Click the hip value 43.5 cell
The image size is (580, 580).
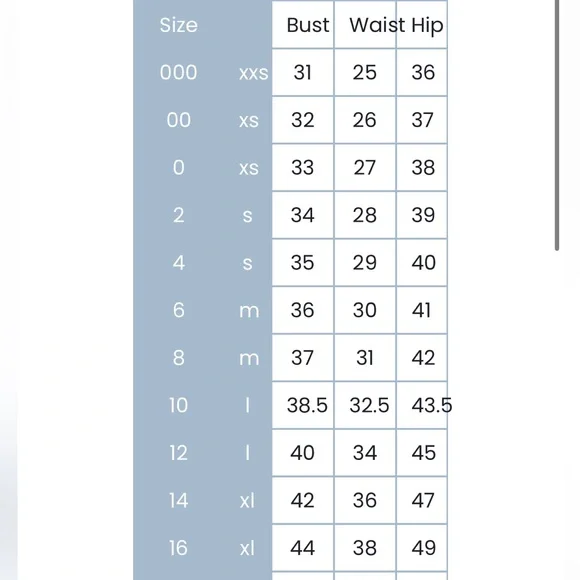point(422,405)
